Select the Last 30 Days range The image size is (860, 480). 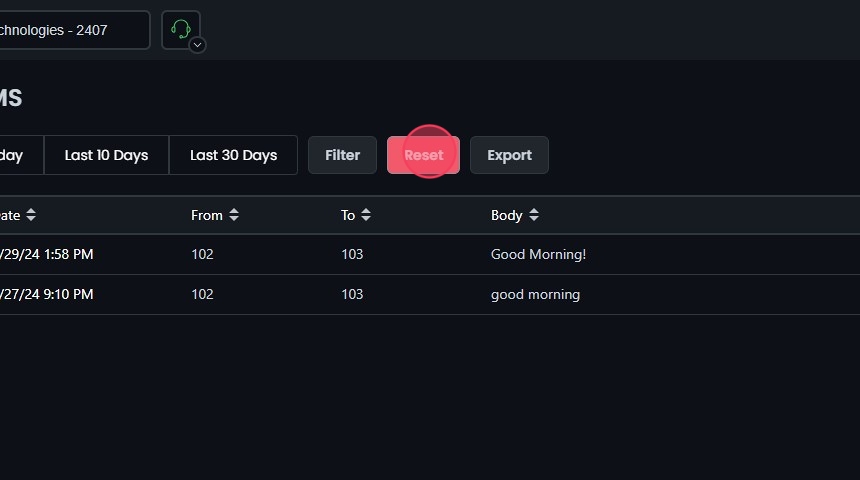click(233, 155)
